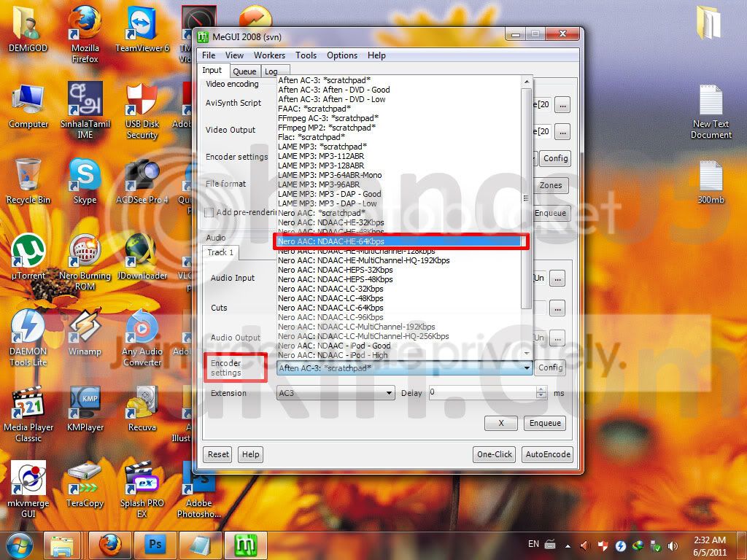Open the Extension AC3 dropdown
The image size is (747, 560).
[336, 393]
